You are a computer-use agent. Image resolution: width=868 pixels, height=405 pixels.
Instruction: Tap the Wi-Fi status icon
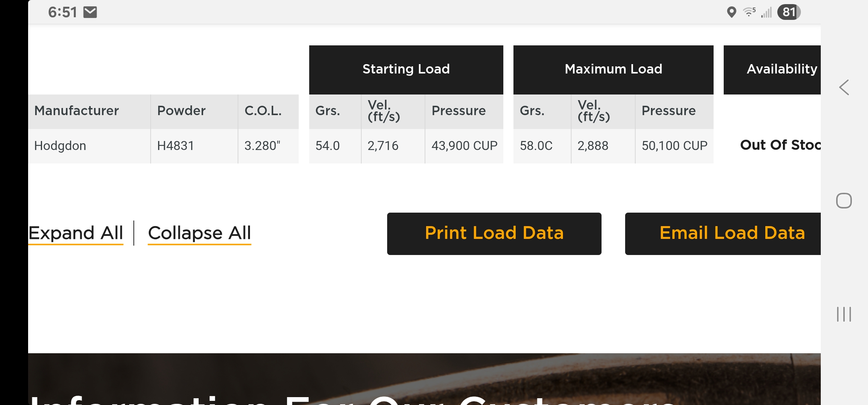pyautogui.click(x=749, y=12)
